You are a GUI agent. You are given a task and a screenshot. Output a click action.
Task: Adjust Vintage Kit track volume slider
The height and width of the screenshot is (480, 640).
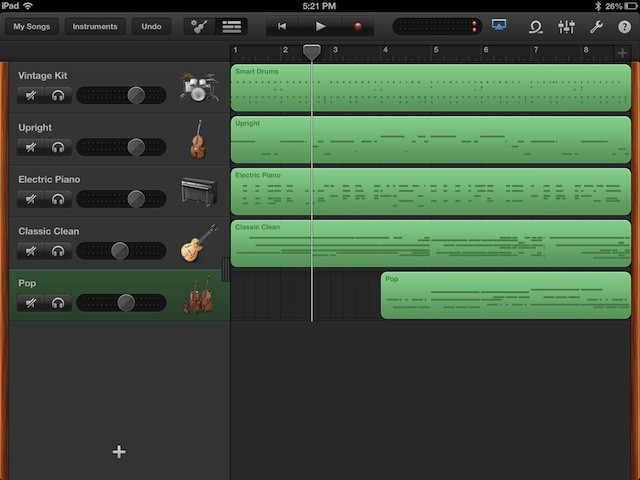(x=121, y=95)
